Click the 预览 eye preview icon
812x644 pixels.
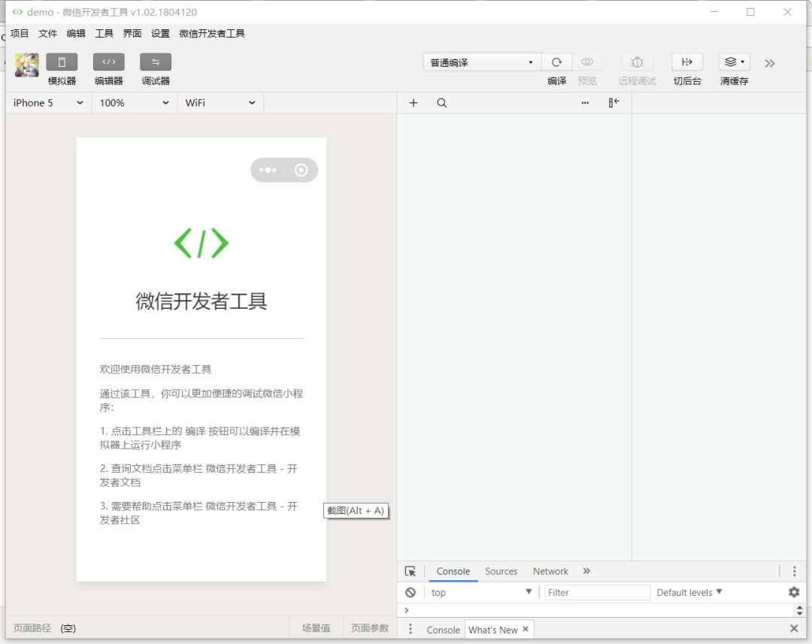[587, 62]
